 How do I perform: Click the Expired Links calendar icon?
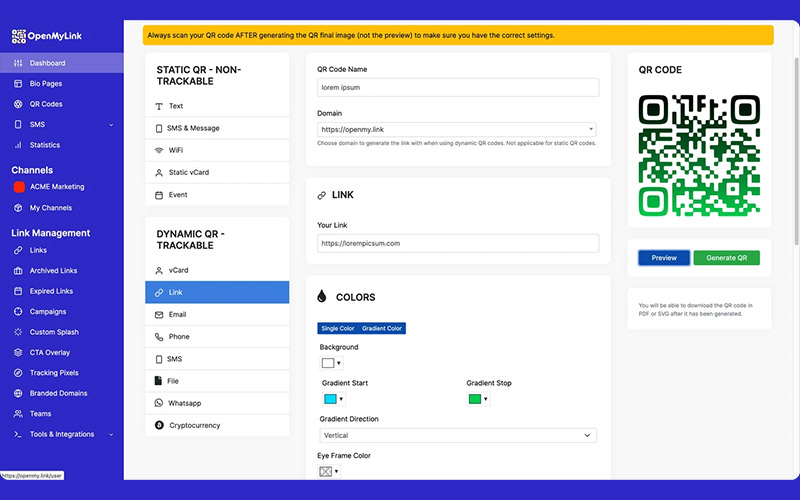coord(18,291)
